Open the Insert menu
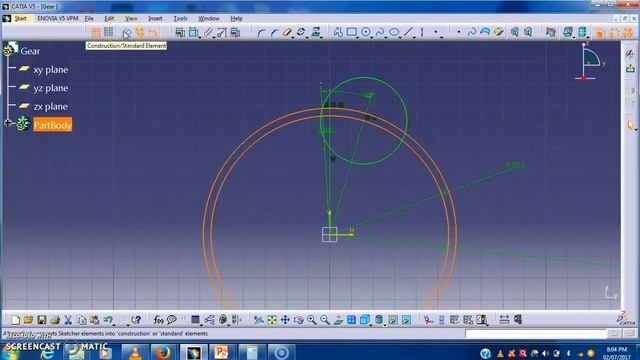 155,18
